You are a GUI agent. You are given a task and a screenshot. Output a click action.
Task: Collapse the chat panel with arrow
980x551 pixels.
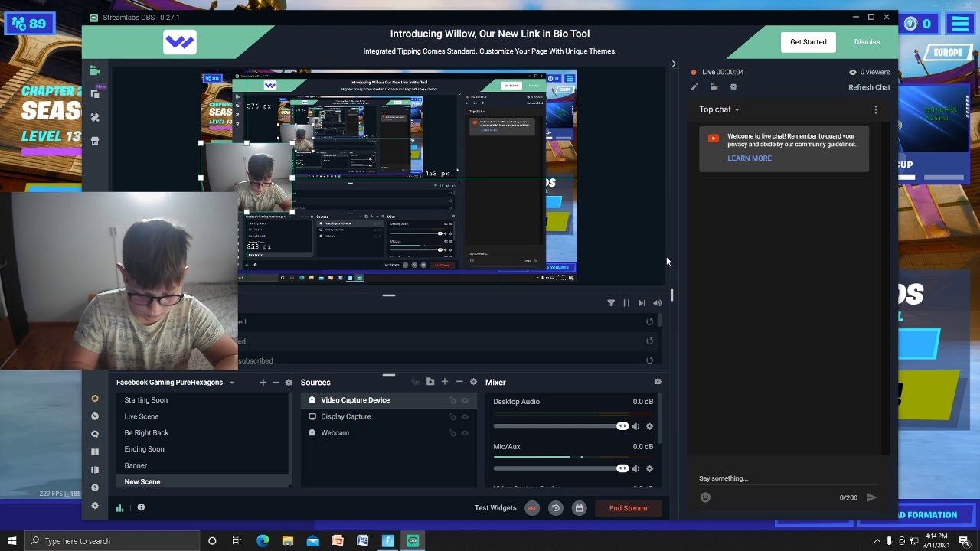(x=674, y=64)
